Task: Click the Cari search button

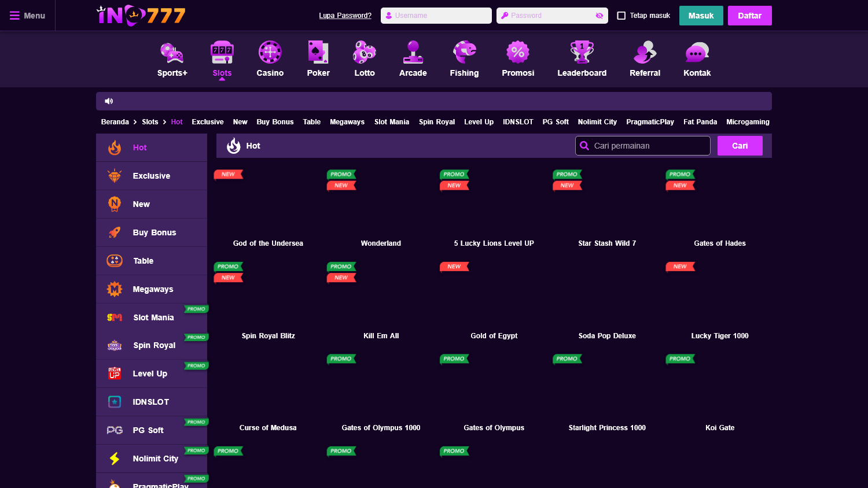Action: (x=740, y=146)
